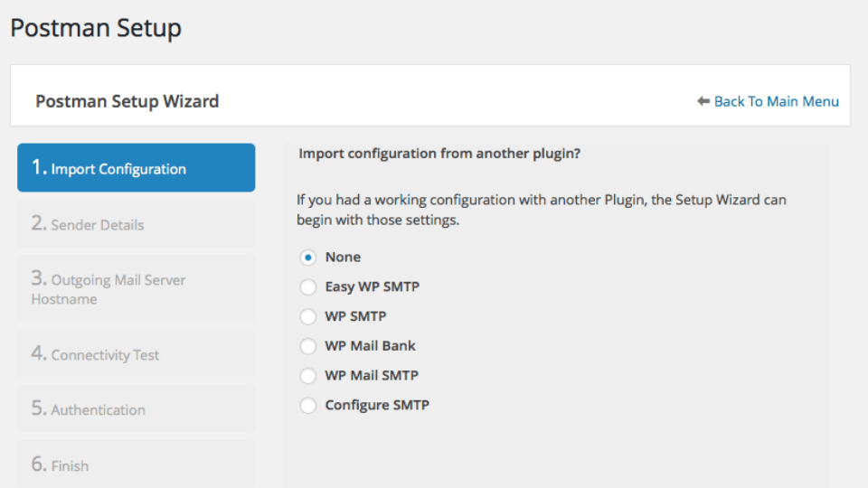Pick the WP Mail Bank radio option
Viewport: 868px width, 488px height.
[x=308, y=346]
